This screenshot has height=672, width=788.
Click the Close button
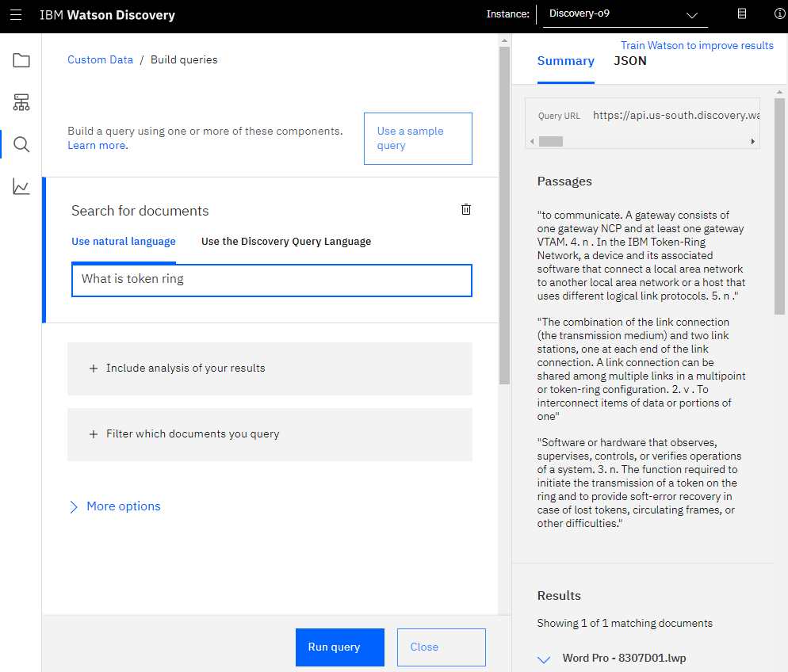(442, 647)
